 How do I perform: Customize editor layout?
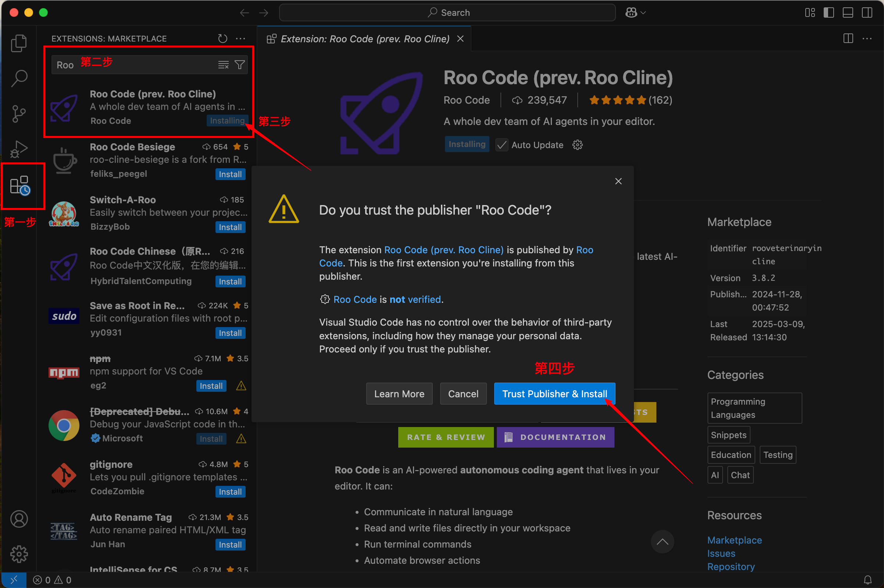coord(810,13)
